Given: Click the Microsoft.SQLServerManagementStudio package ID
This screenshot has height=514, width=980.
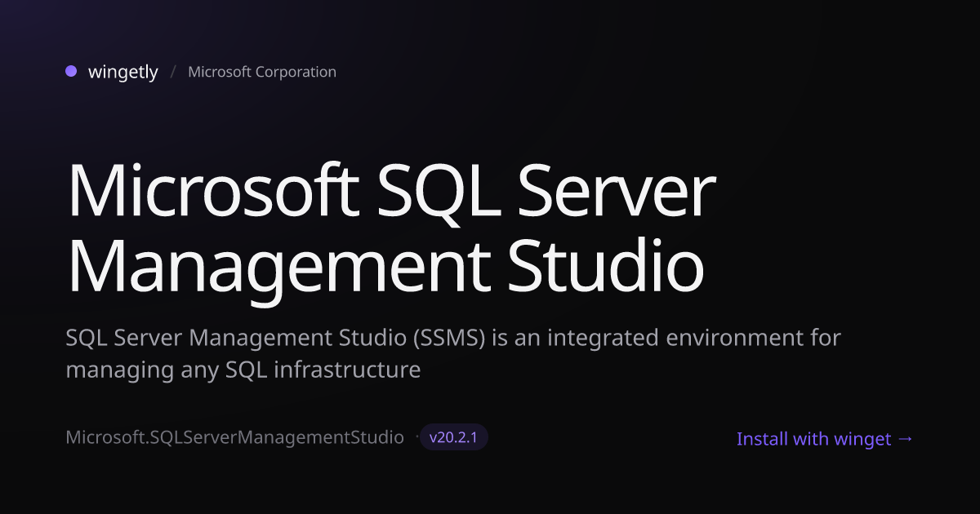Looking at the screenshot, I should click(235, 437).
